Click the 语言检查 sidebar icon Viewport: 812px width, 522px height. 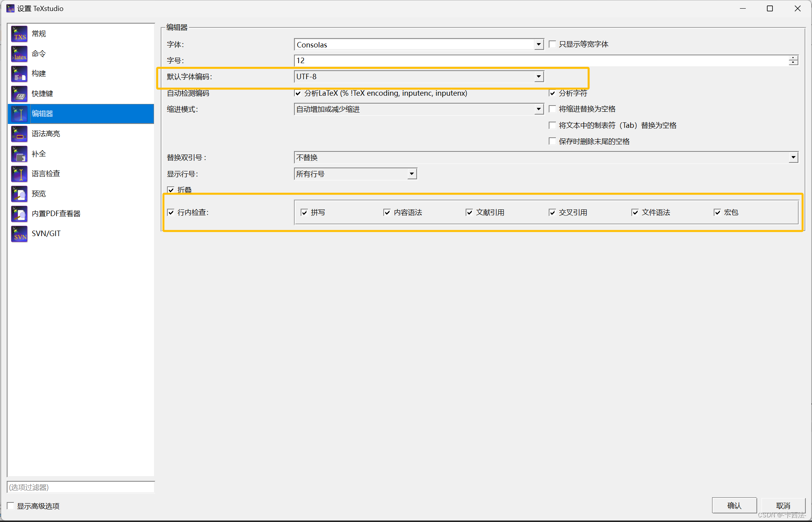pos(19,174)
